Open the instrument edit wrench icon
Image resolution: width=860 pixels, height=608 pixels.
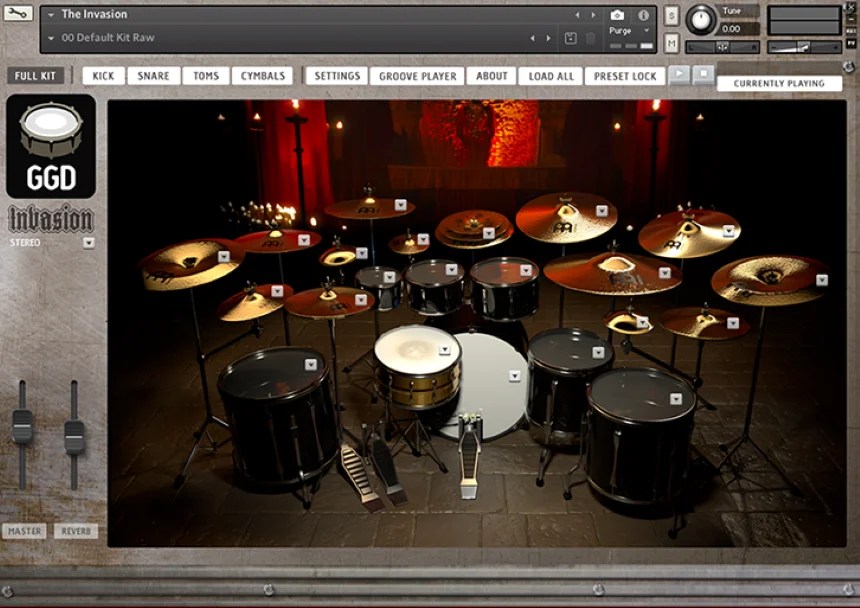(x=18, y=14)
